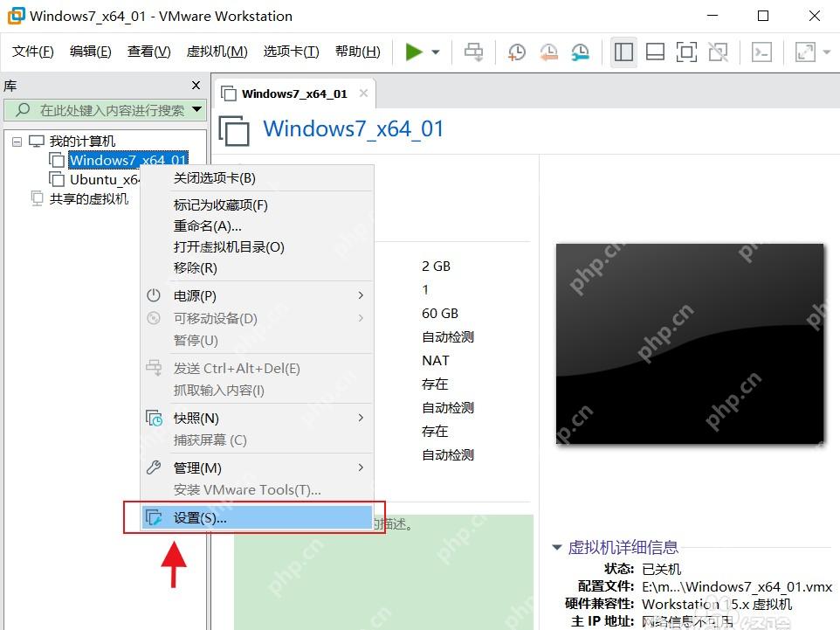Open the snapshot manager toolbar icon
Screen dimensions: 840x630
pos(580,52)
